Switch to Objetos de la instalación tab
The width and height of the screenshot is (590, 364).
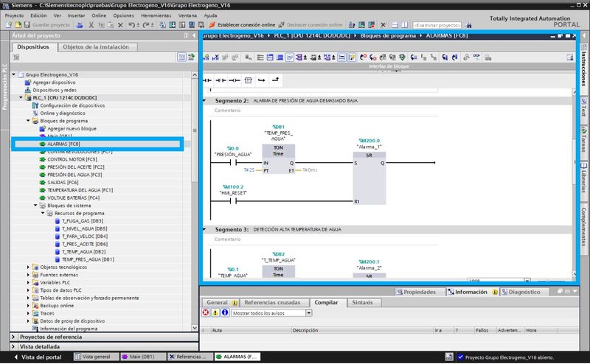(x=96, y=47)
